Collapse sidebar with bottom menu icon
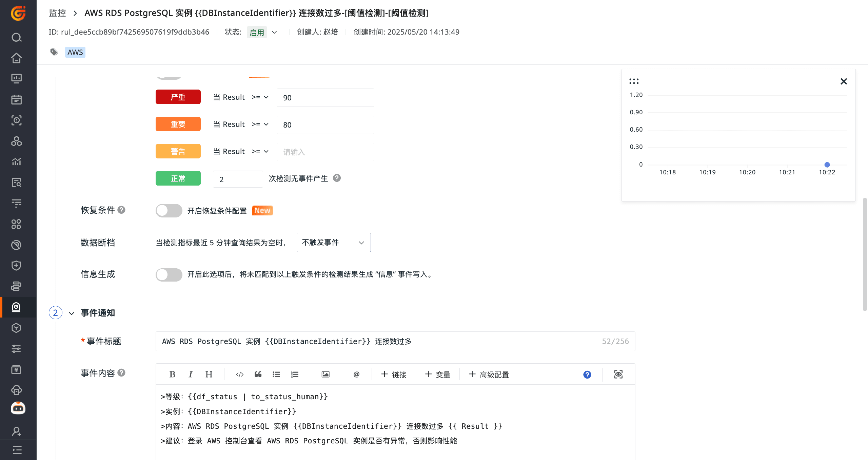This screenshot has height=460, width=868. [17, 450]
